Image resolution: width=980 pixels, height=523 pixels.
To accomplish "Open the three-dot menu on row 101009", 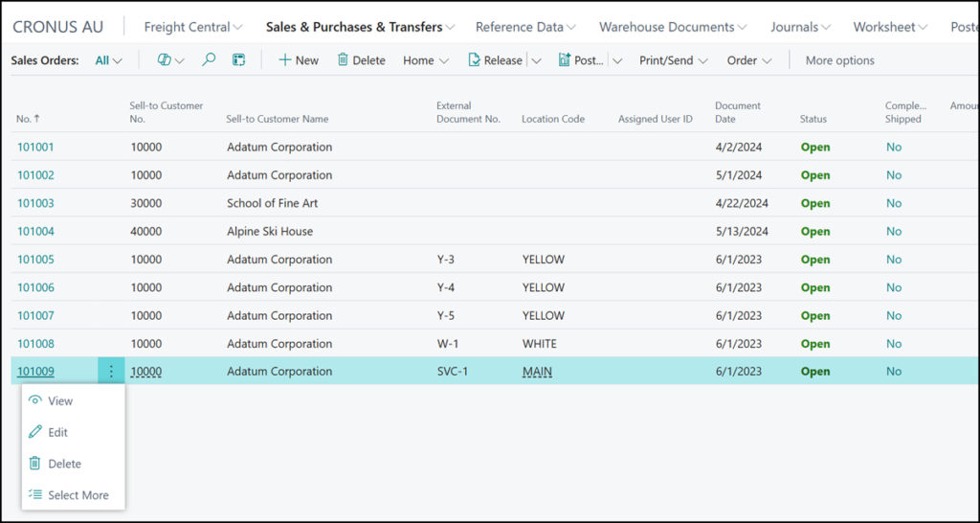I will coord(111,372).
